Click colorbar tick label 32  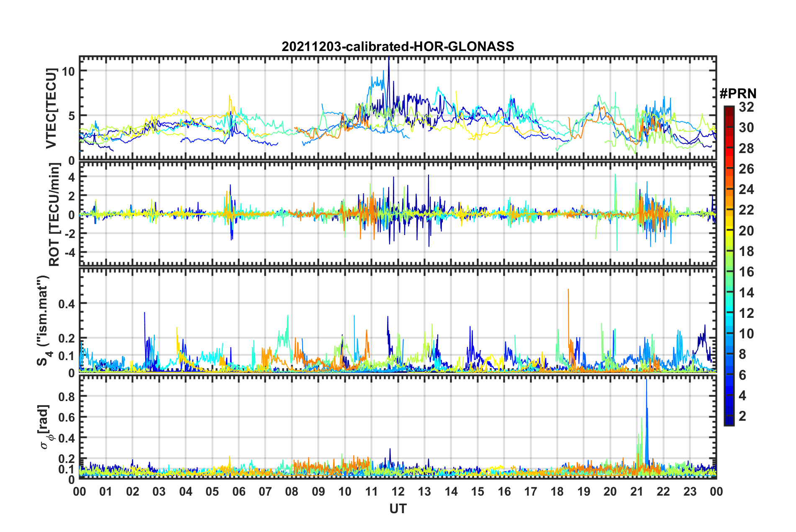click(746, 107)
